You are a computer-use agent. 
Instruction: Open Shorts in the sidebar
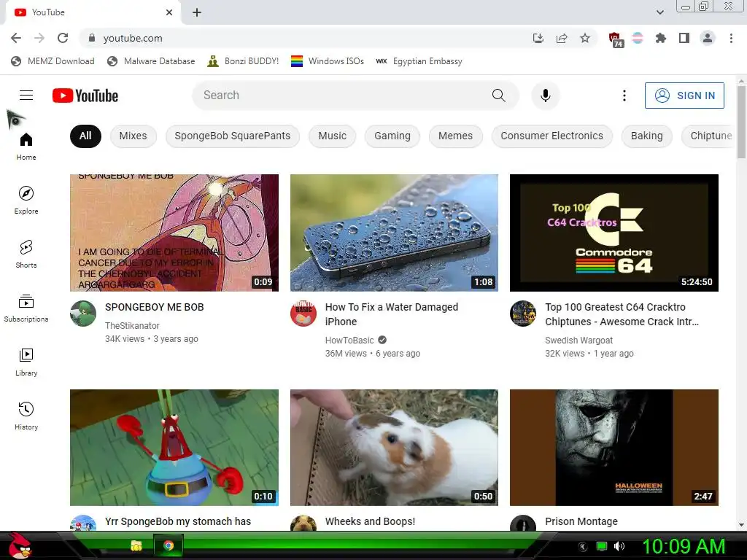click(x=26, y=254)
